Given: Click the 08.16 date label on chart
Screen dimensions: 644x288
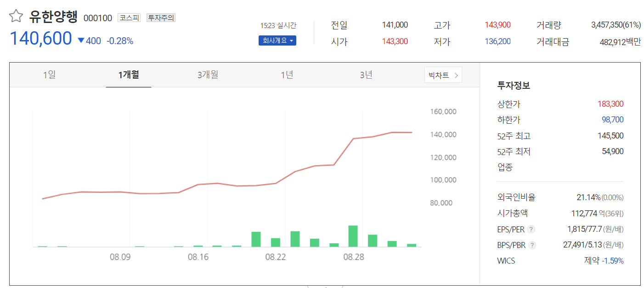Looking at the screenshot, I should pos(198,257).
